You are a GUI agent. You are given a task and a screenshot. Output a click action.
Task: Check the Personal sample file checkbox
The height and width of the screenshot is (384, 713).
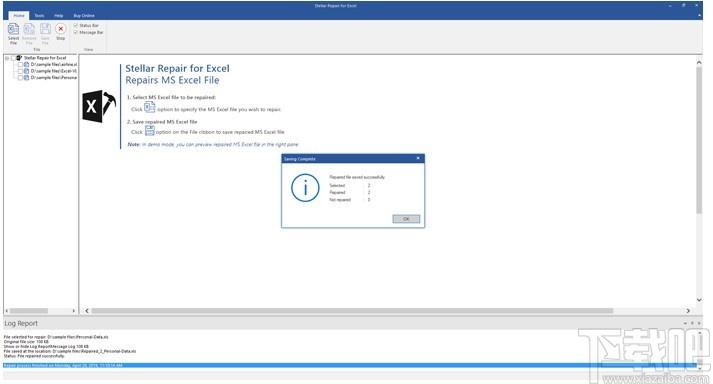(20, 78)
